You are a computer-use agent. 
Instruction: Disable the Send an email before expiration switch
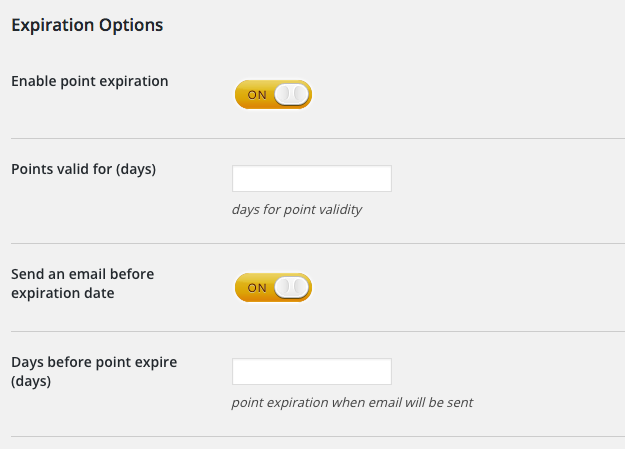click(273, 288)
